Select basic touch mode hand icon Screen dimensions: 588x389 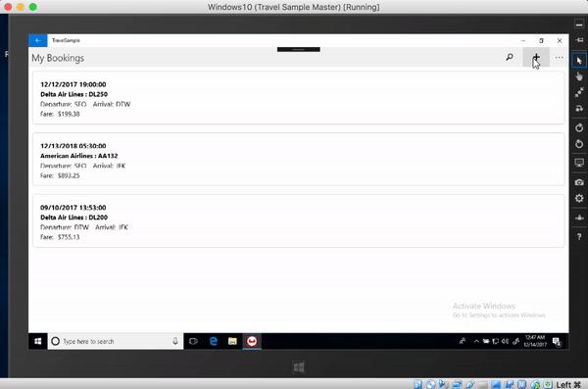click(x=579, y=76)
